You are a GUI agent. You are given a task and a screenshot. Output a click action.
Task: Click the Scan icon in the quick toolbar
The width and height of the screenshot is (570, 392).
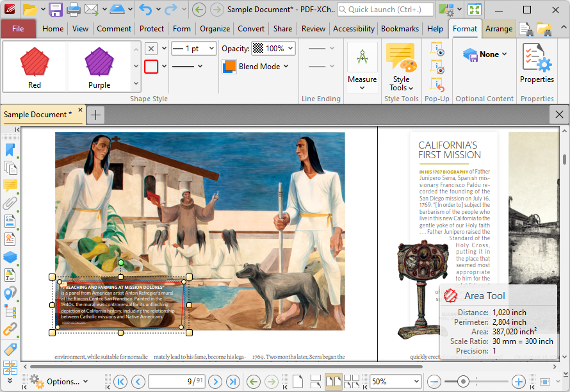(x=117, y=10)
